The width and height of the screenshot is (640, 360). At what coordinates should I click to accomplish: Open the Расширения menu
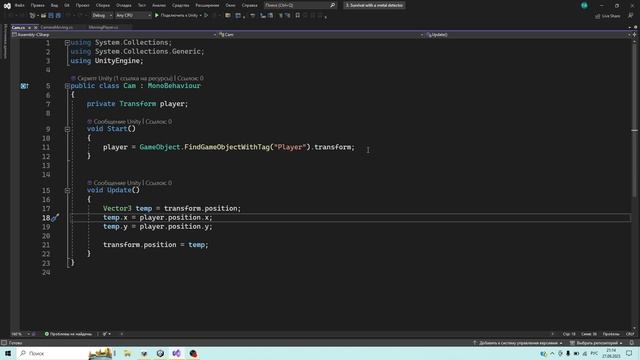207,5
